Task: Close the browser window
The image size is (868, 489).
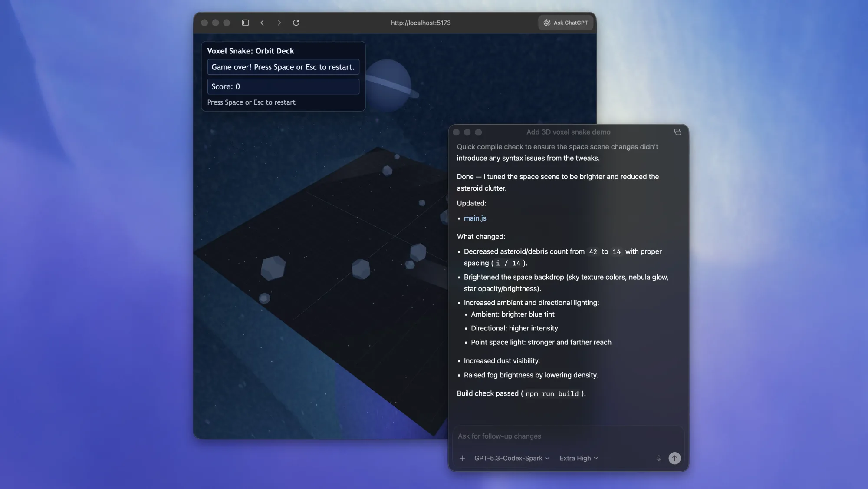Action: click(x=204, y=23)
